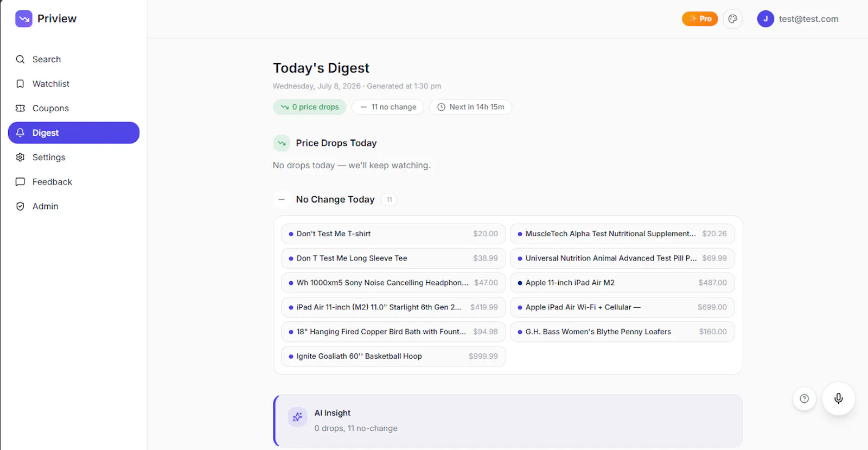
Task: Open the Search page
Action: (x=74, y=59)
